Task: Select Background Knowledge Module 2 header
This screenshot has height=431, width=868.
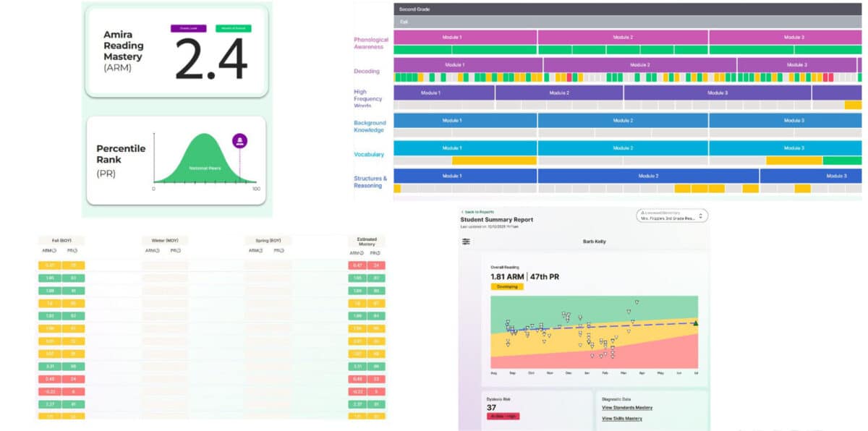Action: click(x=623, y=120)
